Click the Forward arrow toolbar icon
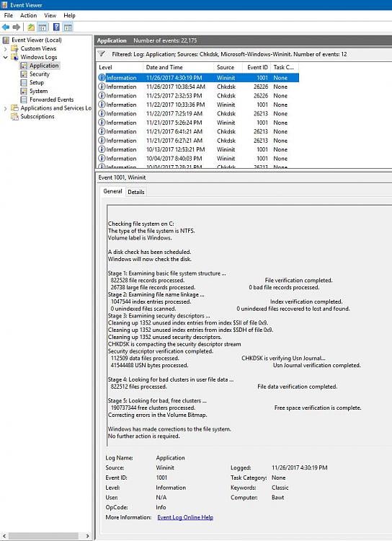 pos(16,27)
